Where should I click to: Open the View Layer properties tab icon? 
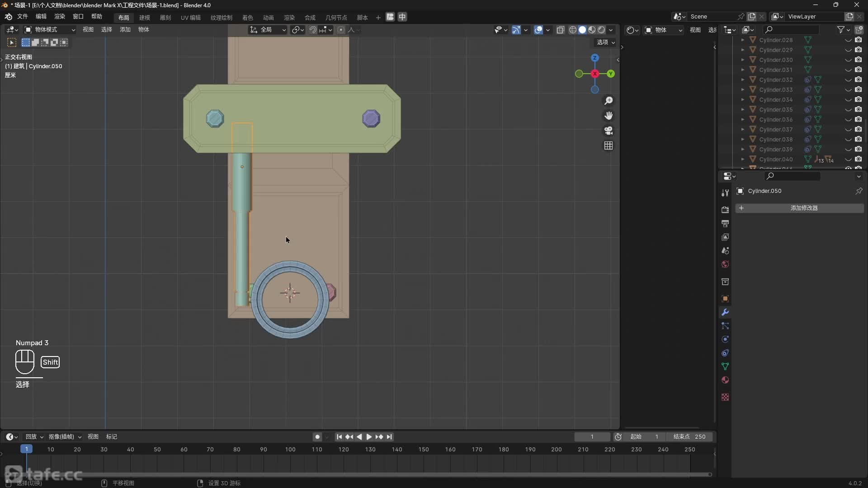725,237
